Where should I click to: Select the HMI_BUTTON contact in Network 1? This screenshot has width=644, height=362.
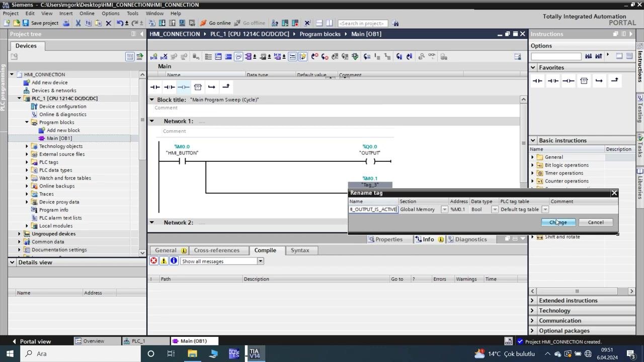182,161
